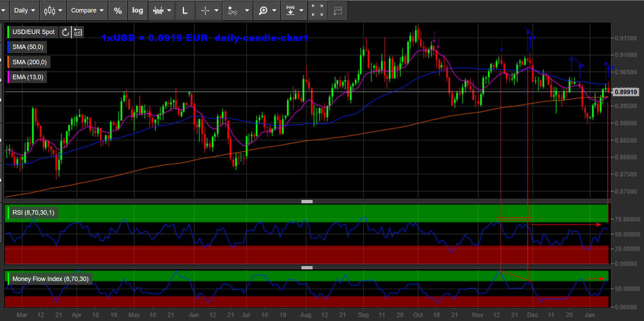Expand the Compare dropdown

[87, 10]
